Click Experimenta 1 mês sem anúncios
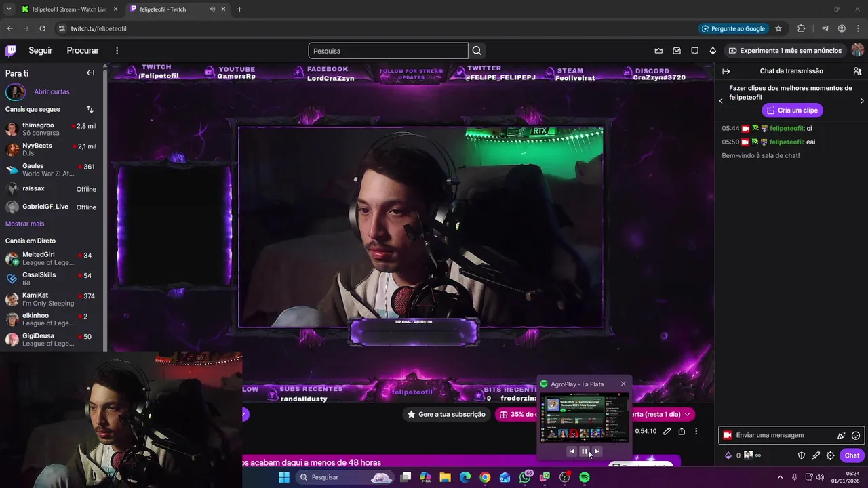 point(785,51)
